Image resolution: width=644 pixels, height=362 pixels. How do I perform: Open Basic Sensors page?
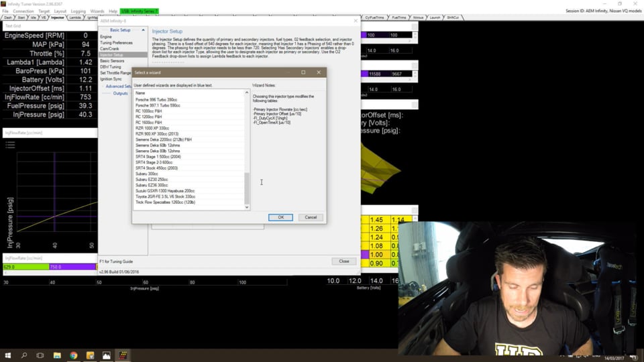(112, 61)
